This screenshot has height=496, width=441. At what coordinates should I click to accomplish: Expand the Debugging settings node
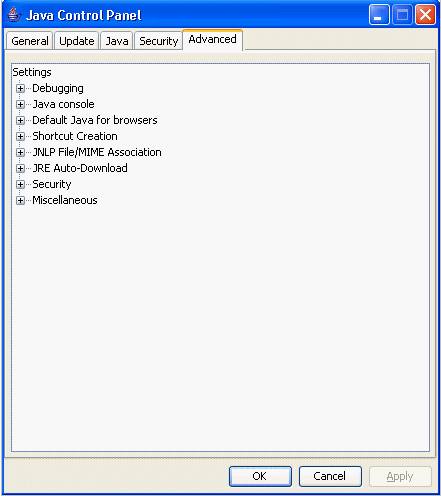20,88
